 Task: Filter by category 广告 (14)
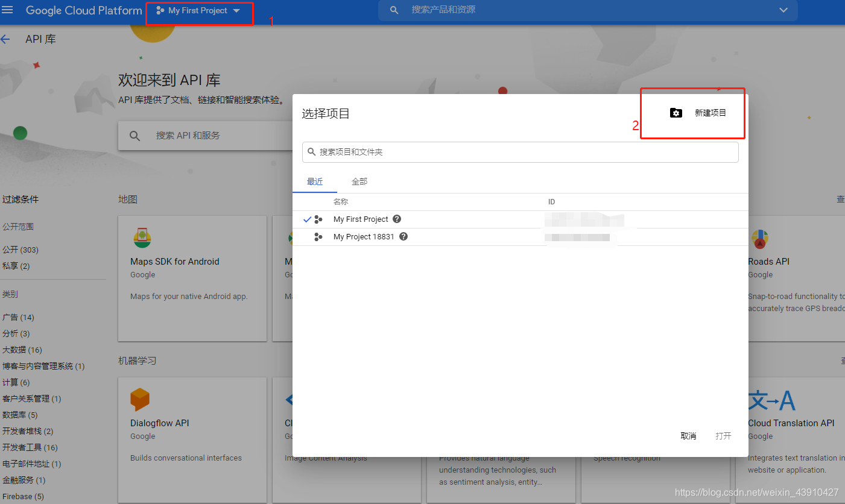[18, 317]
